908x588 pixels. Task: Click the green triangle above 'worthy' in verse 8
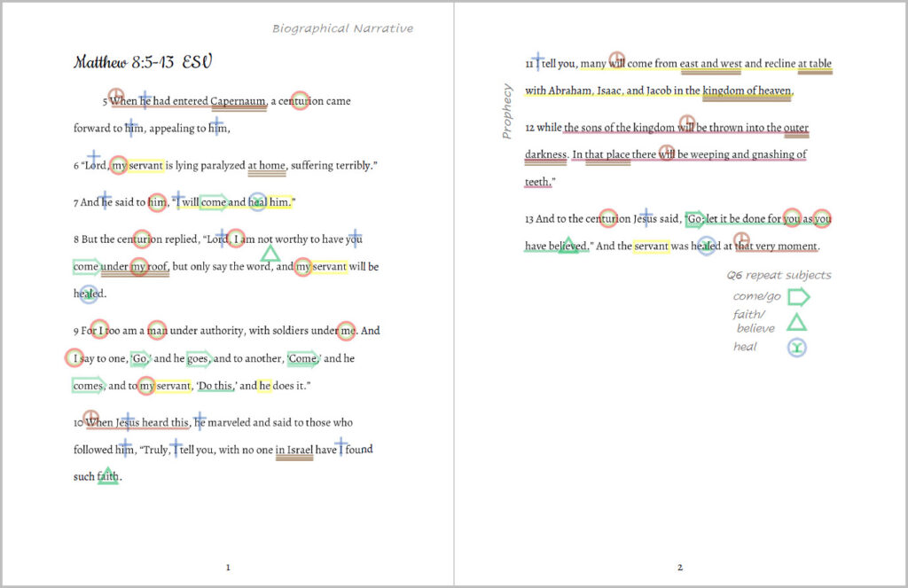pos(270,254)
